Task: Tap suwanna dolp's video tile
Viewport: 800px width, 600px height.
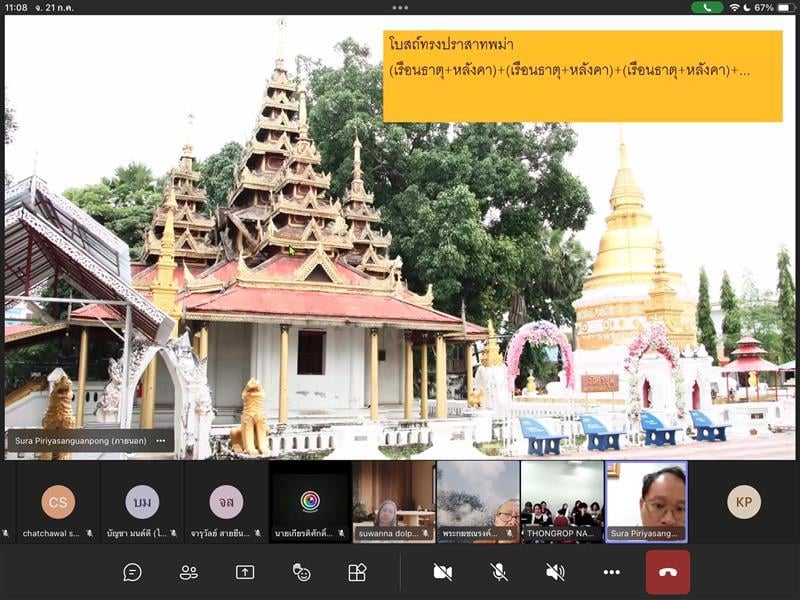Action: click(393, 500)
